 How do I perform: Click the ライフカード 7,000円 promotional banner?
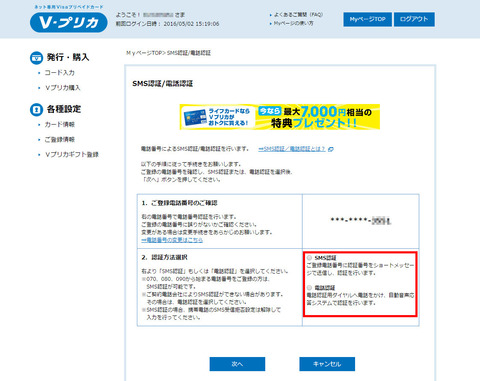point(280,117)
